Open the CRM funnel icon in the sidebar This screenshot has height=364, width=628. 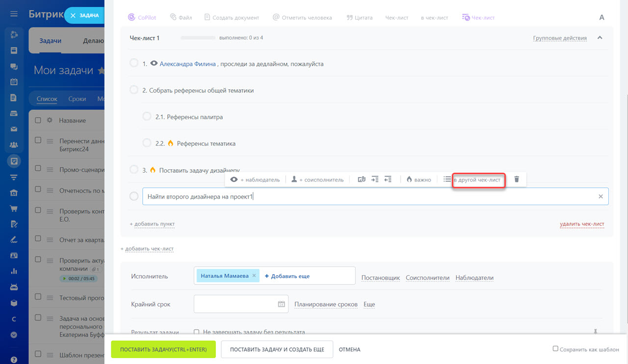14,177
